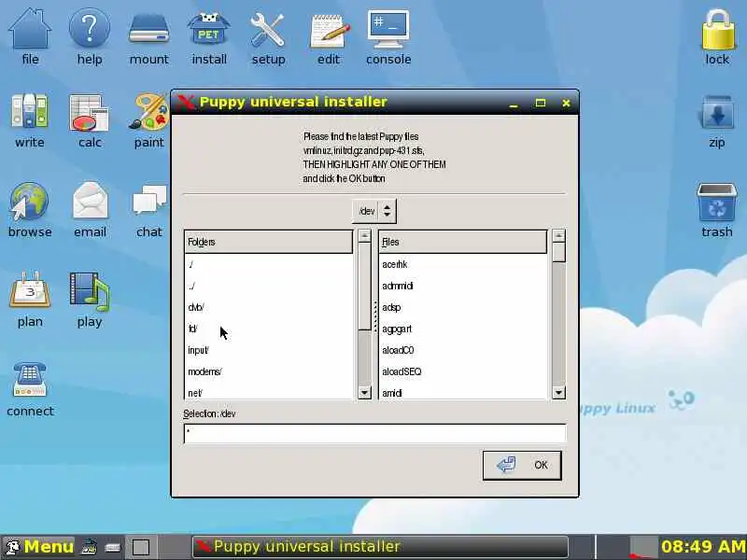Click the Files list scrollbar thumb
The height and width of the screenshot is (560, 747).
pyautogui.click(x=558, y=252)
